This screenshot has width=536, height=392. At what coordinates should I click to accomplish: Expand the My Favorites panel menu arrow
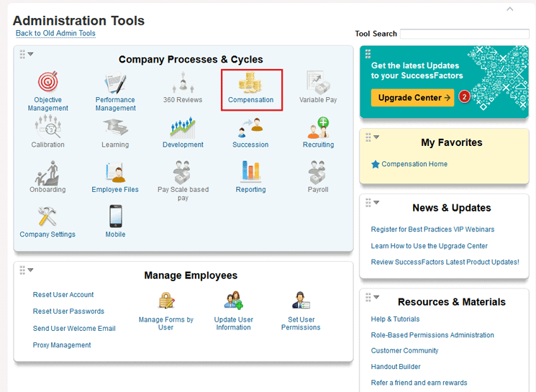click(x=376, y=137)
